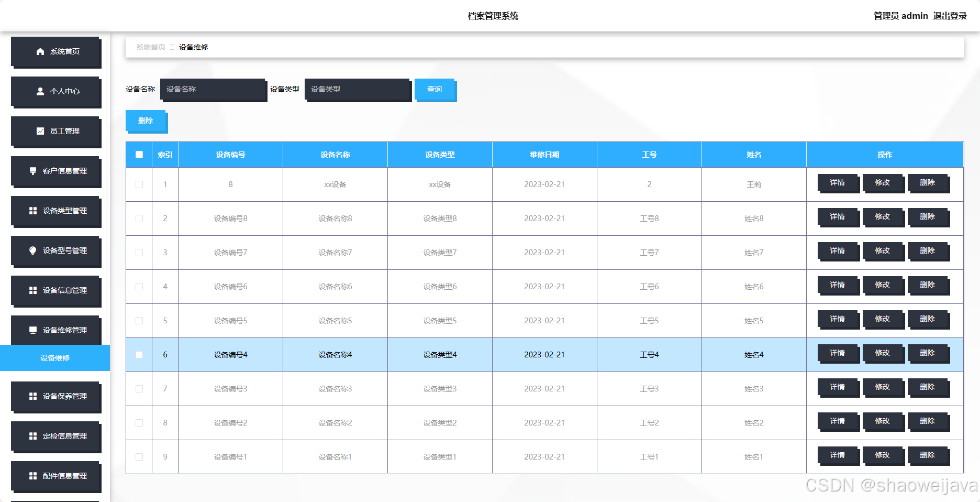Viewport: 980px width, 502px height.
Task: Expand the 设备型号管理 sidebar menu
Action: (x=55, y=251)
